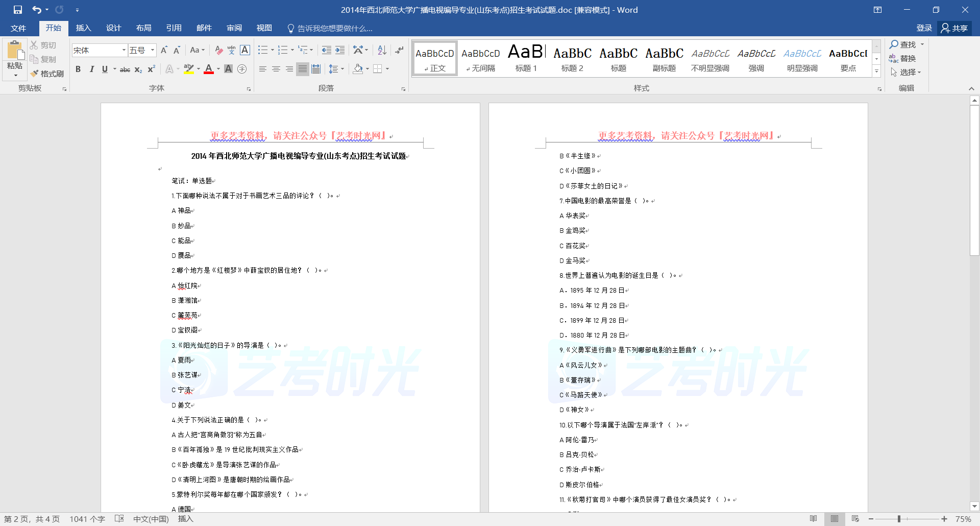Open the font size dropdown
The height and width of the screenshot is (526, 980).
coord(153,50)
